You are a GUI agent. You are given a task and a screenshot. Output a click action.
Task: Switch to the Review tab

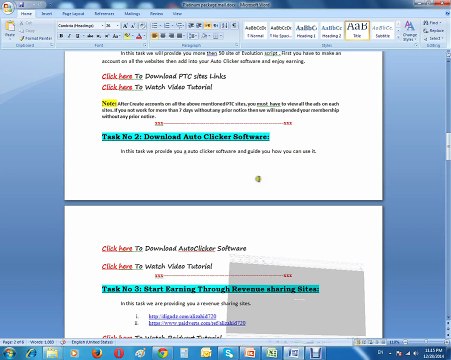coord(156,14)
